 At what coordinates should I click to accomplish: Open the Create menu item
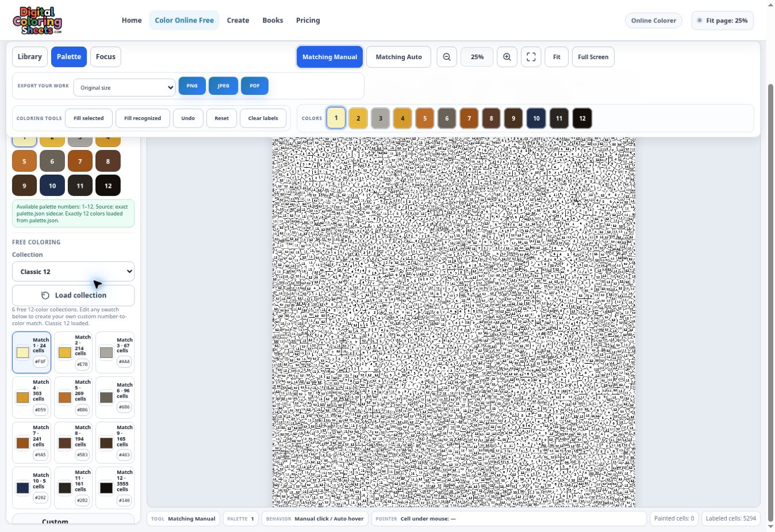(x=238, y=20)
